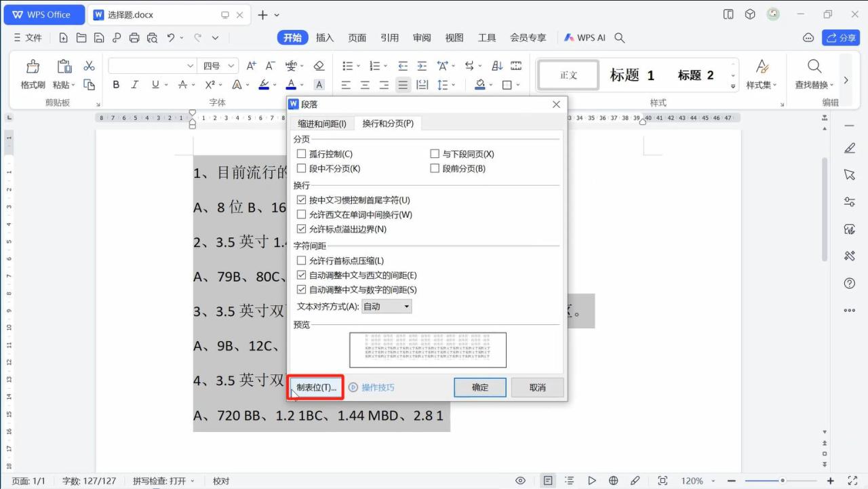Click the 分享 share button
Screen dimensions: 868x489
841,38
